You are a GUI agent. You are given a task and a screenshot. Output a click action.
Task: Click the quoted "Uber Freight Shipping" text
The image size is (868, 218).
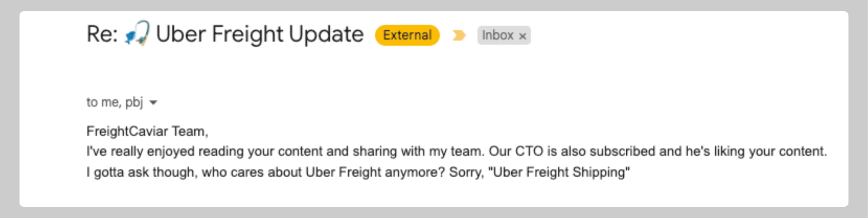pos(559,172)
